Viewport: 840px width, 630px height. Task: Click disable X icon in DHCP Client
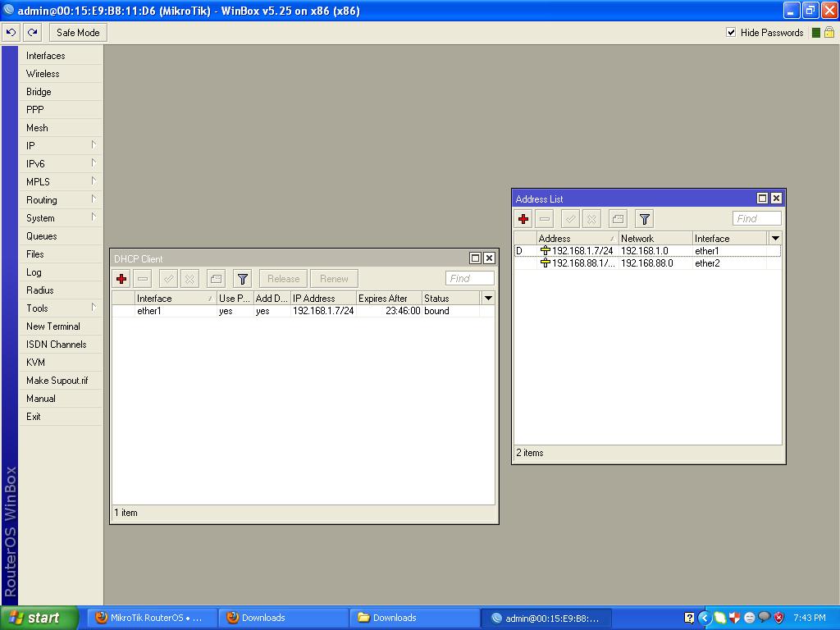tap(189, 279)
